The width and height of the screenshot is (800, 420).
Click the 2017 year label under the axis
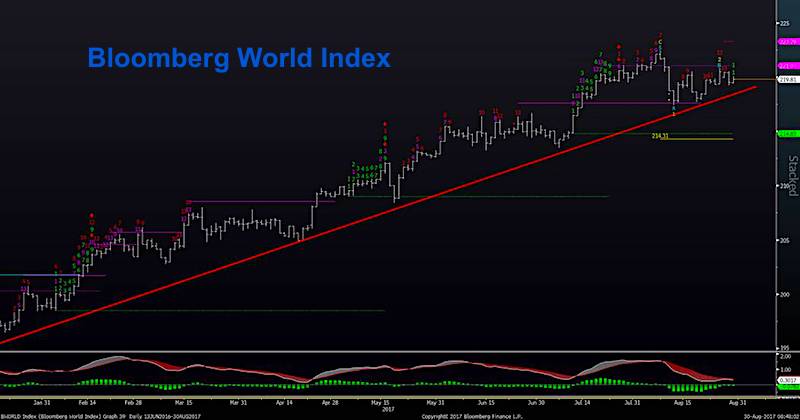coord(387,409)
